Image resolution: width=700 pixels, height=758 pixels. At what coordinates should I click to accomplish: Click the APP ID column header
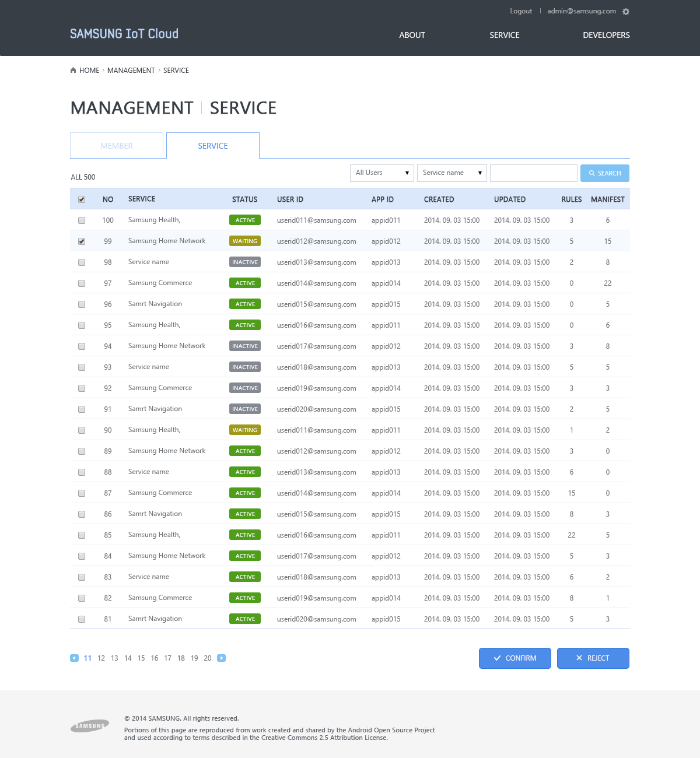click(x=382, y=199)
